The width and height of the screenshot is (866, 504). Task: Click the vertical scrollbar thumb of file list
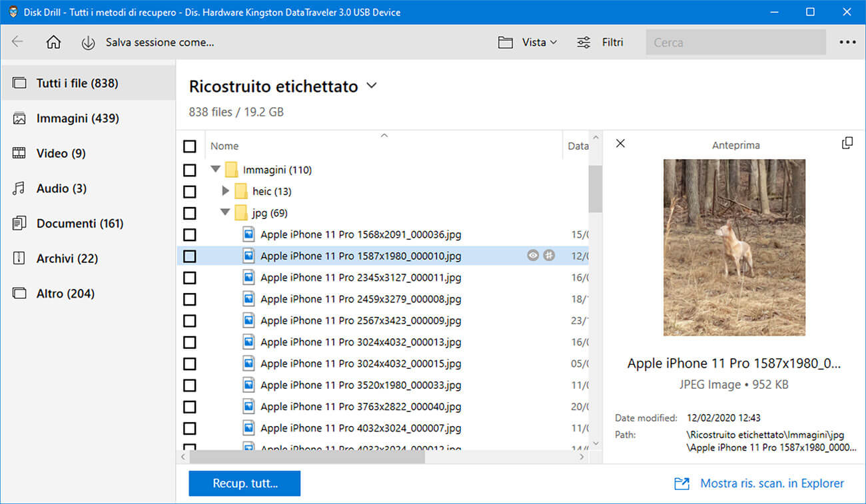tap(595, 188)
